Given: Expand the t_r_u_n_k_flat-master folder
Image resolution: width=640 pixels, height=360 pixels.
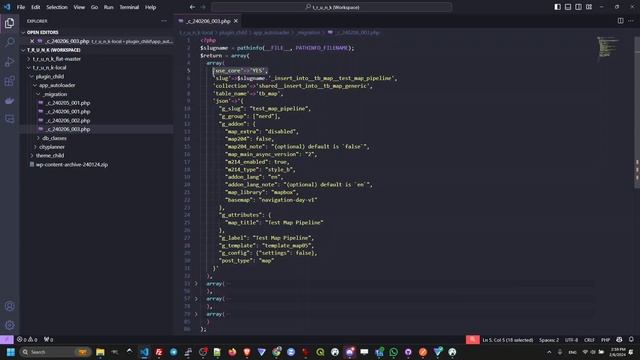Looking at the screenshot, I should [29, 59].
